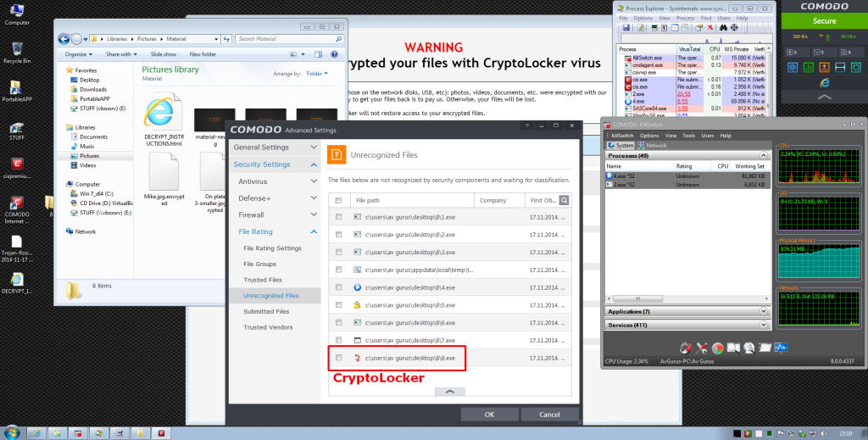
Task: Expand the Antivirus section
Action: [275, 181]
